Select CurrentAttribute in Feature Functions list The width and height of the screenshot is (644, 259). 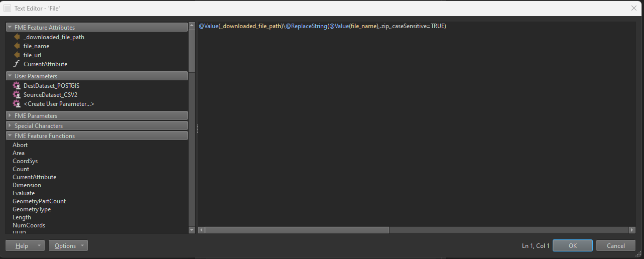pos(34,177)
